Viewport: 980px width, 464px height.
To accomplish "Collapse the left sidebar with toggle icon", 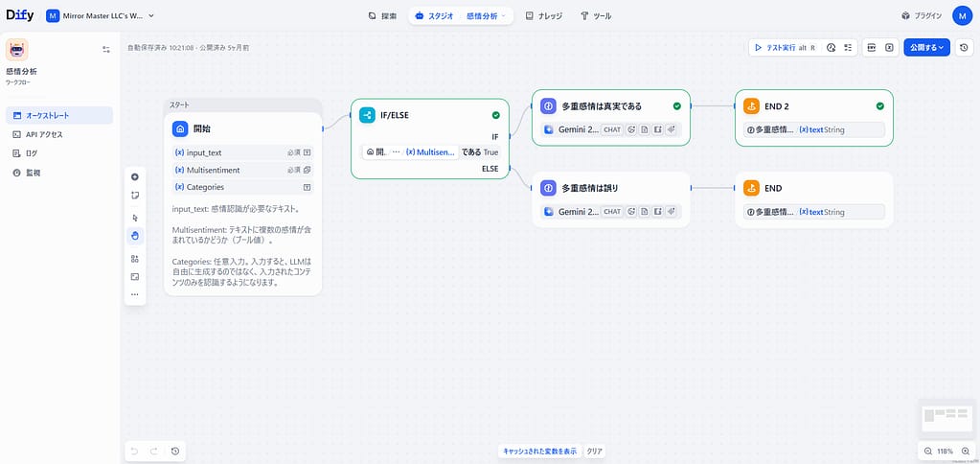I will click(106, 49).
